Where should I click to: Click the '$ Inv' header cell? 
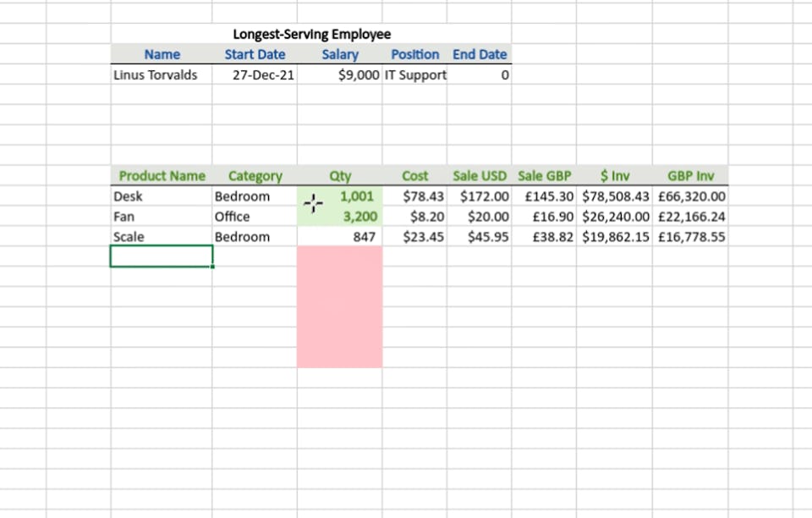pos(615,176)
